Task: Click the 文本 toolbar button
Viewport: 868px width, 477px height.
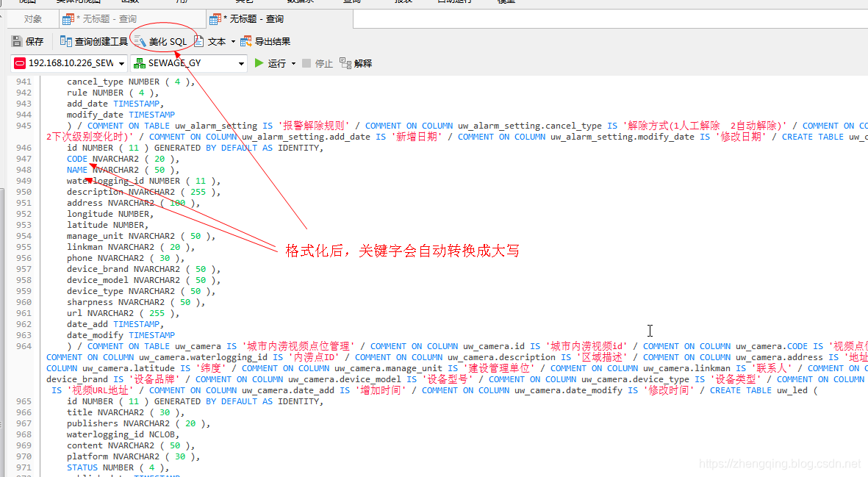Action: [x=210, y=41]
